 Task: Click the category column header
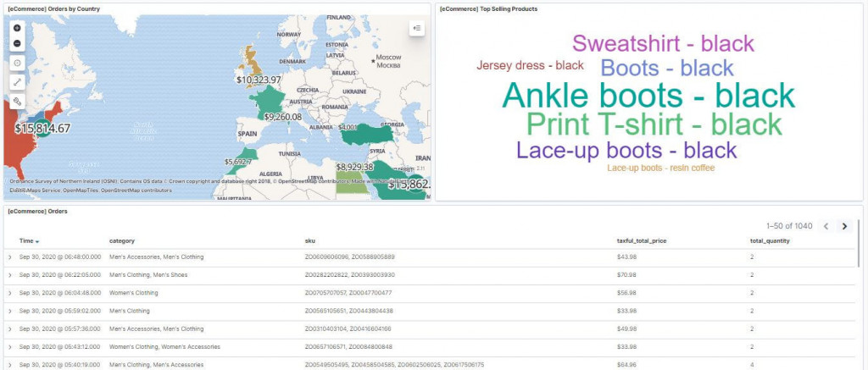point(122,241)
